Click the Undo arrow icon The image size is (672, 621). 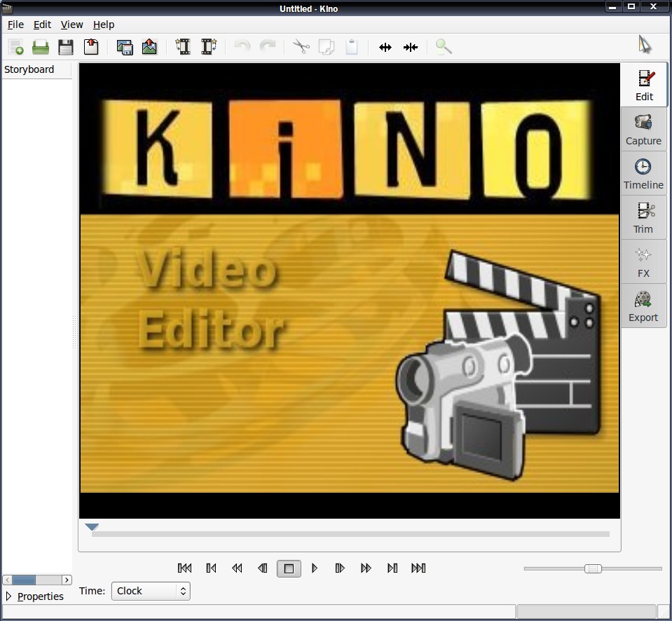[x=242, y=46]
